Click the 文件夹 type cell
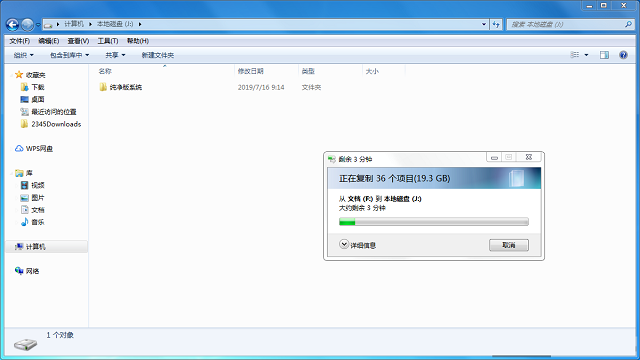 click(x=311, y=87)
